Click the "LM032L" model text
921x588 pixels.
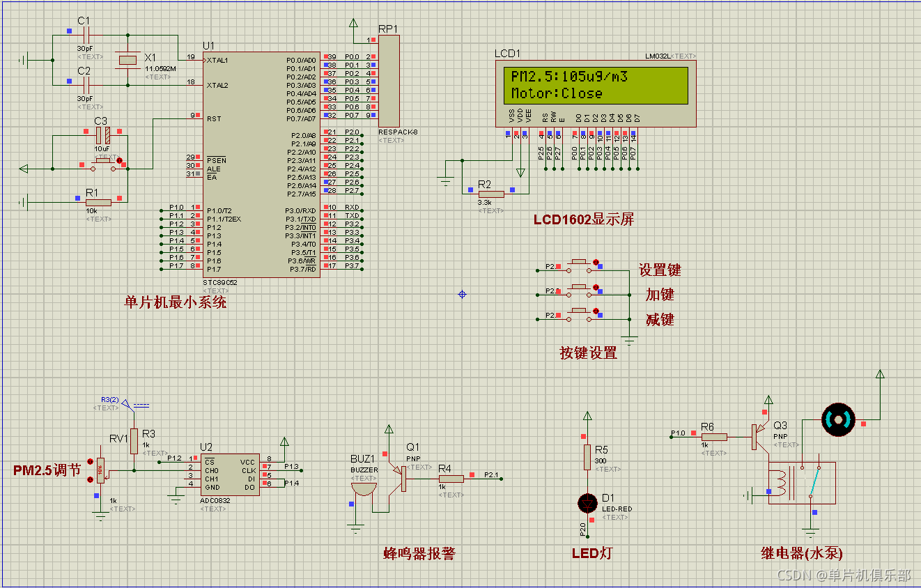coord(658,56)
